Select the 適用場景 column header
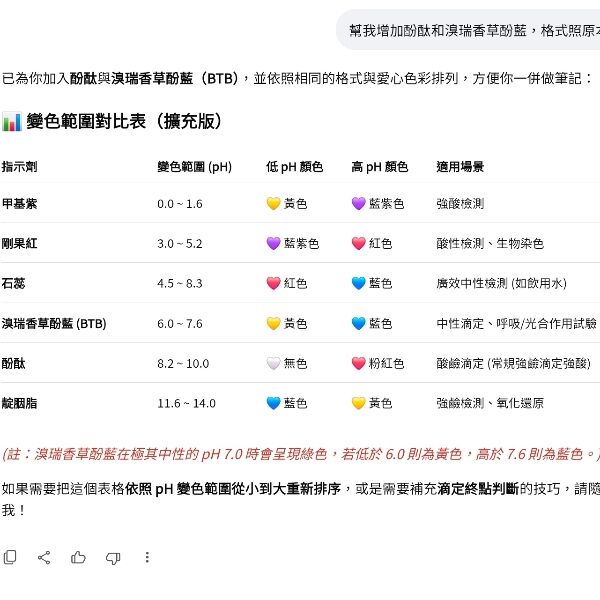This screenshot has width=600, height=600. coord(460,167)
